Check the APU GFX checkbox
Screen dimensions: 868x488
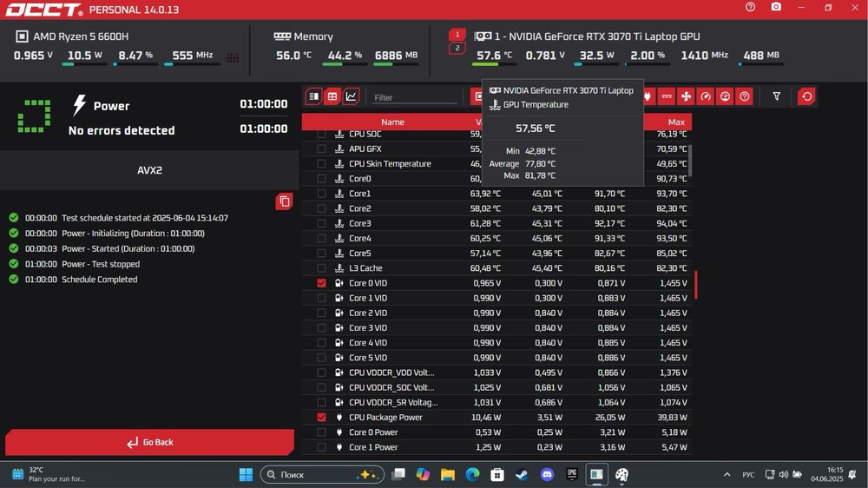pyautogui.click(x=322, y=149)
